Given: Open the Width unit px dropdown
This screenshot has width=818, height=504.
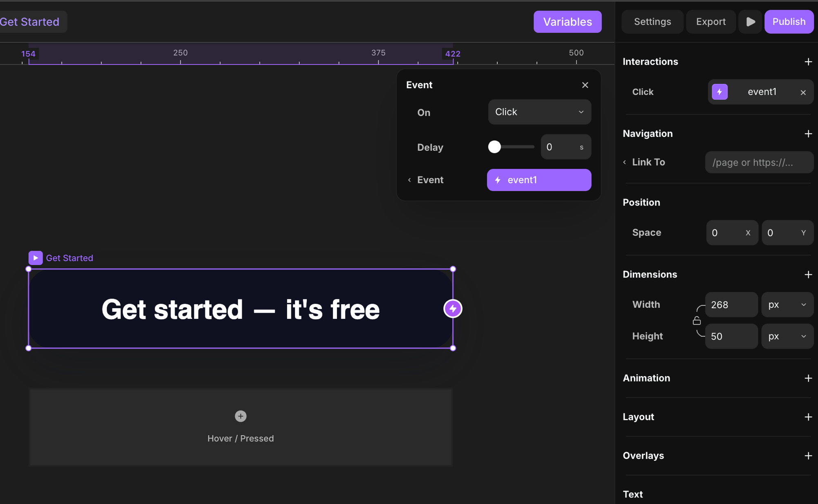Looking at the screenshot, I should (x=787, y=305).
